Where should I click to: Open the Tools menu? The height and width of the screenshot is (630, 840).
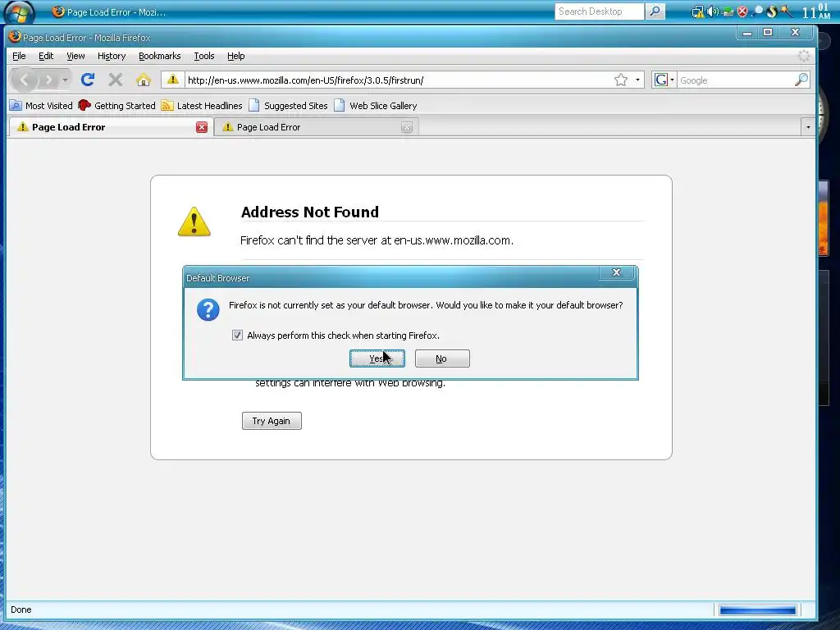(x=204, y=56)
